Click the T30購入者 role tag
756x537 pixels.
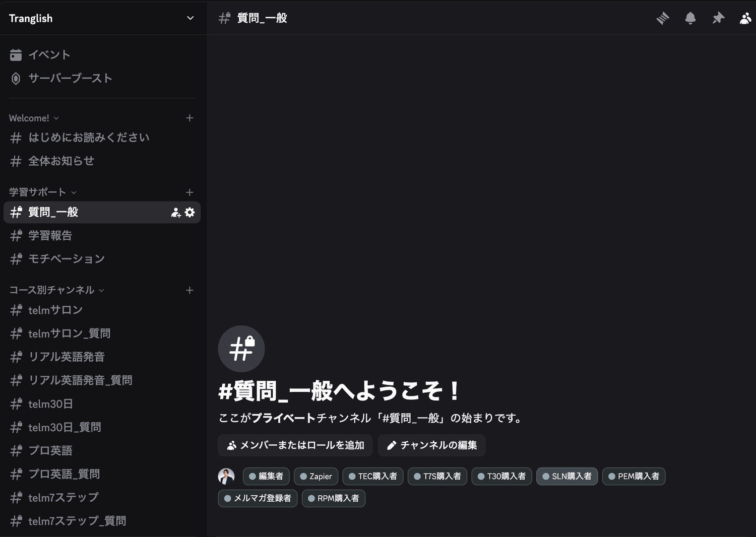pyautogui.click(x=502, y=476)
